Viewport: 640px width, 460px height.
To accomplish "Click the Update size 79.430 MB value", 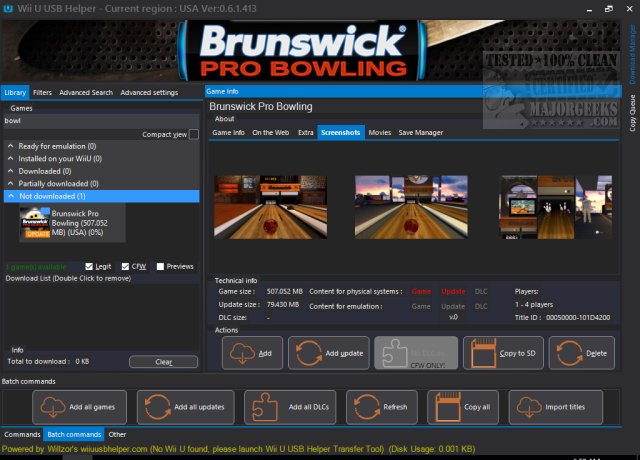I will click(x=283, y=304).
